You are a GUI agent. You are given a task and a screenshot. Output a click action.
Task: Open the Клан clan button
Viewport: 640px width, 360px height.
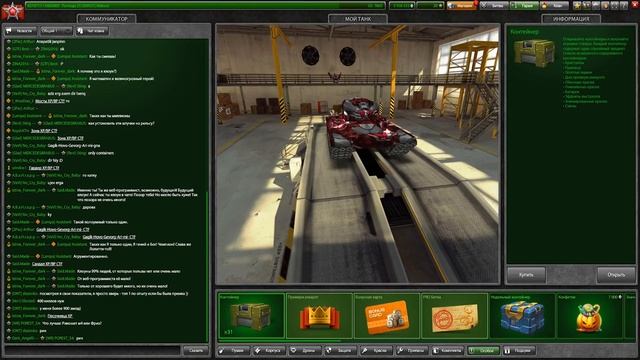(554, 6)
